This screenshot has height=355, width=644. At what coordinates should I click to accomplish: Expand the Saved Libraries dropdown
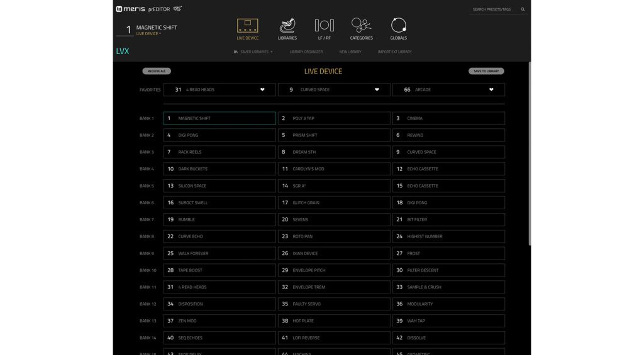tap(253, 52)
